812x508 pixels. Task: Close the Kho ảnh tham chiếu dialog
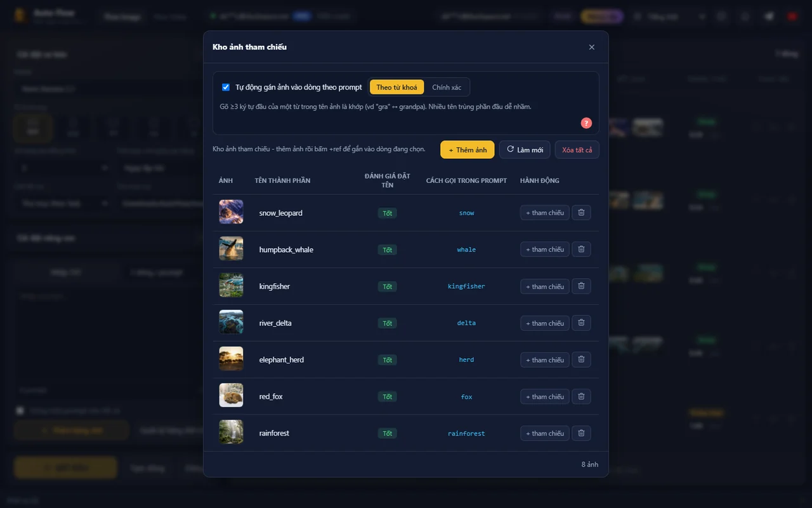click(592, 47)
